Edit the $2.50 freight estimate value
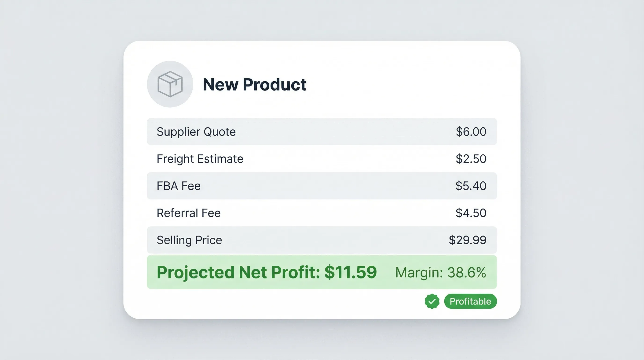This screenshot has height=360, width=644. point(471,159)
